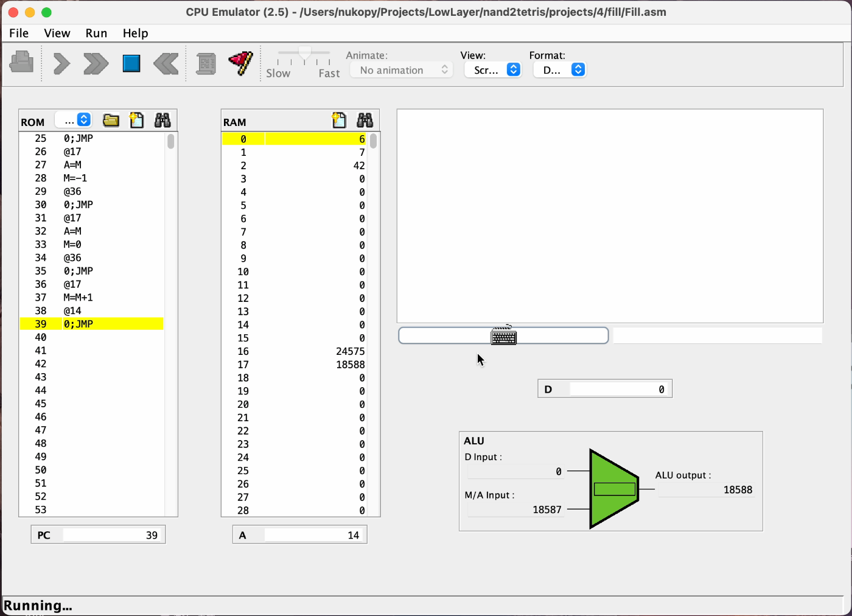The image size is (852, 616).
Task: Open the Run menu
Action: click(96, 33)
